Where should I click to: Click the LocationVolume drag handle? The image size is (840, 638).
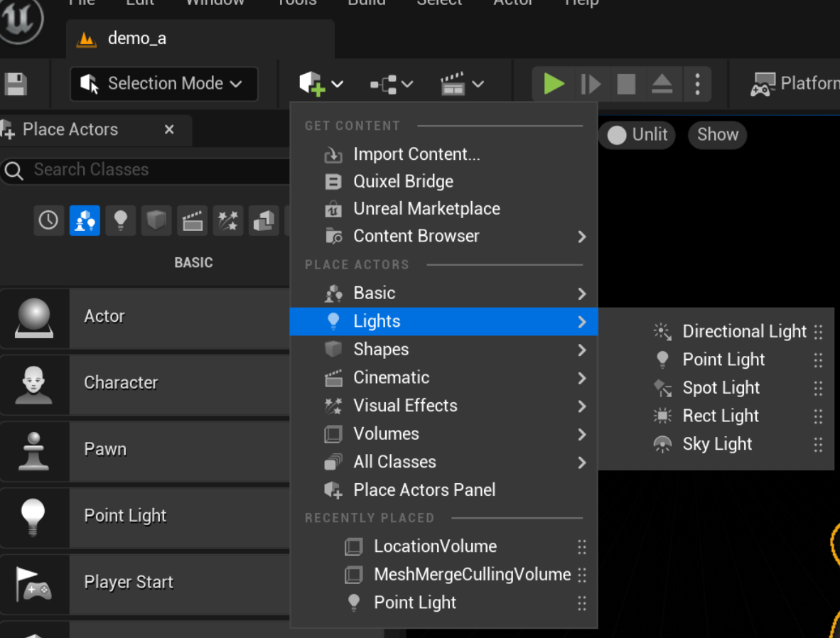tap(582, 547)
